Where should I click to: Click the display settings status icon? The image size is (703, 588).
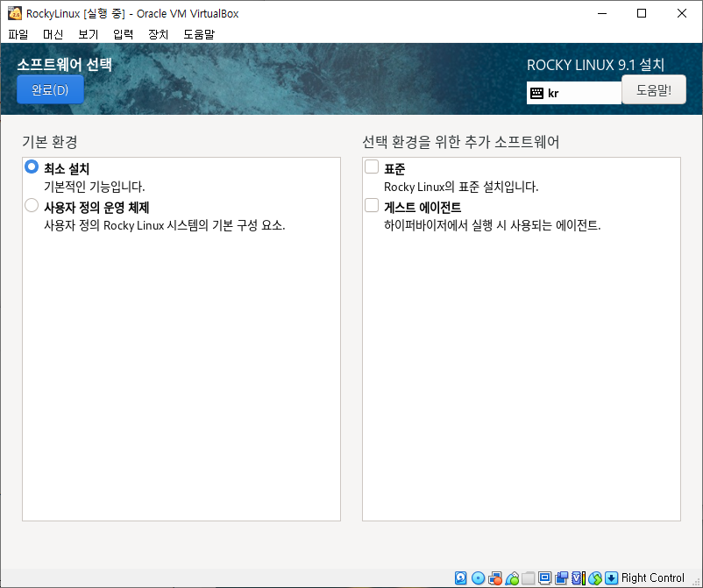click(x=544, y=578)
